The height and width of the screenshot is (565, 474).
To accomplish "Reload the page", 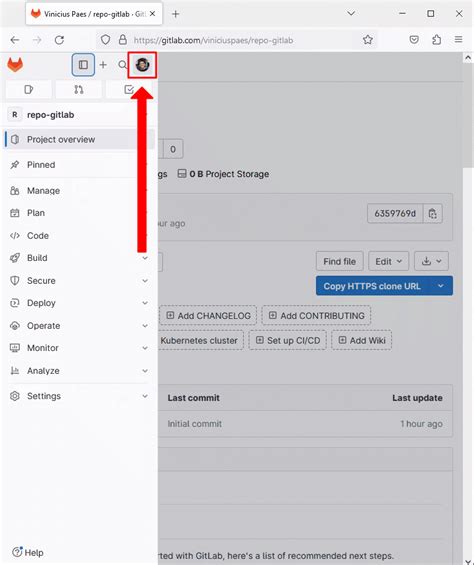I will [59, 40].
